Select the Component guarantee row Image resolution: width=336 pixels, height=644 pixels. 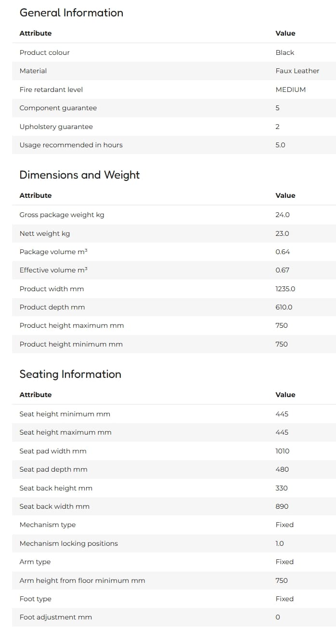click(x=174, y=108)
